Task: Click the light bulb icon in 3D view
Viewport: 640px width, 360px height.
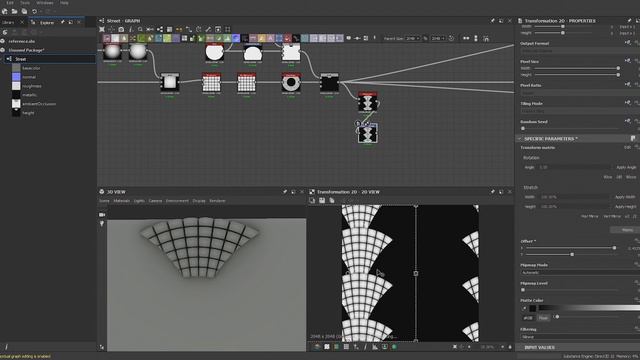Action: tap(102, 224)
